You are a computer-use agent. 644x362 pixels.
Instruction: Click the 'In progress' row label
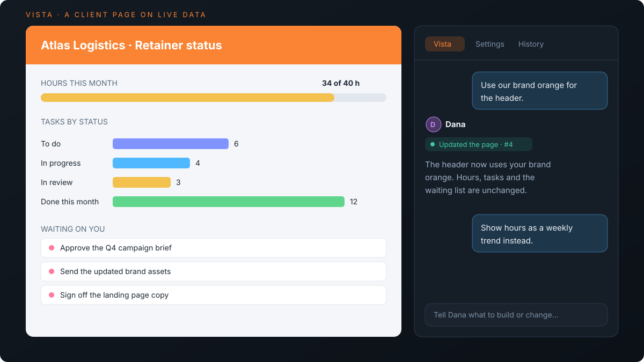coord(61,163)
